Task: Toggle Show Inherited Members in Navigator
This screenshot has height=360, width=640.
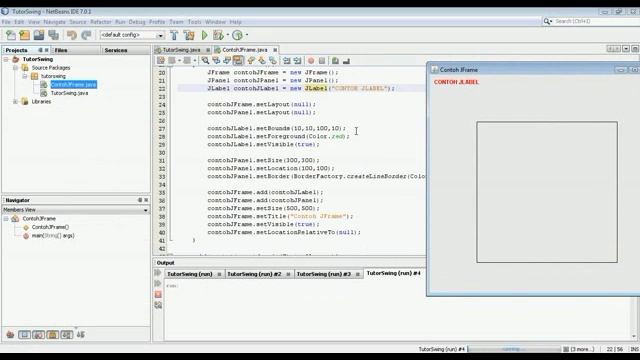Action: tap(11, 335)
